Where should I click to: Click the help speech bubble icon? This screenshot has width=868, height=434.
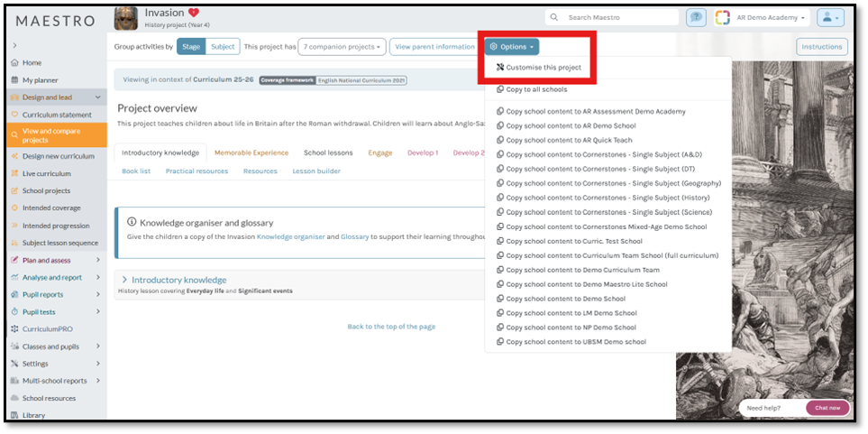[x=696, y=17]
